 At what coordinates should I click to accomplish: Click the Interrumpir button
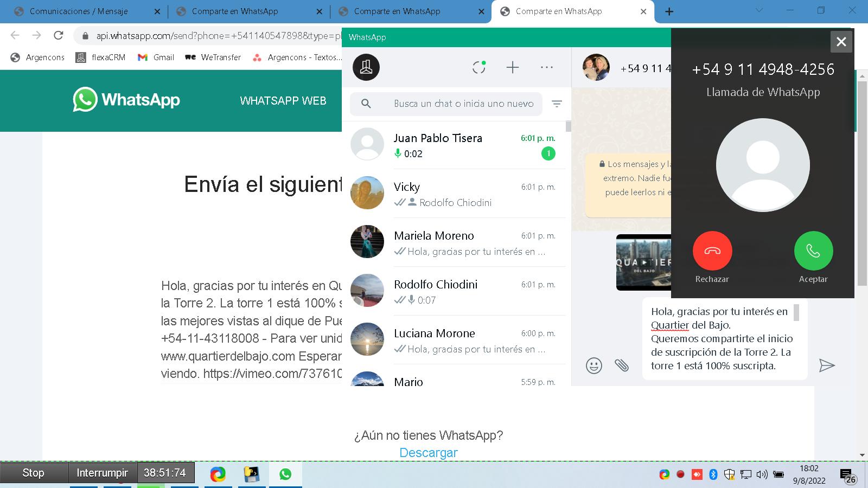point(102,473)
